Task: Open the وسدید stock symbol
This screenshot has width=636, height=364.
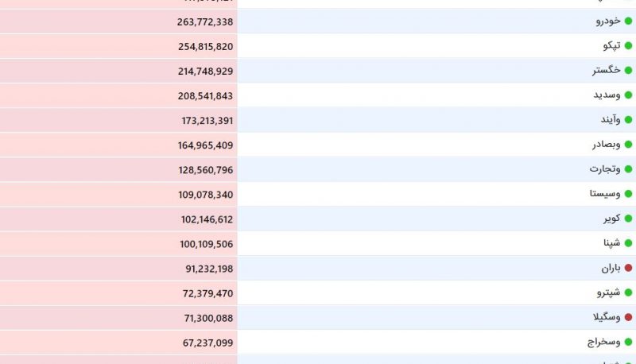Action: [607, 95]
